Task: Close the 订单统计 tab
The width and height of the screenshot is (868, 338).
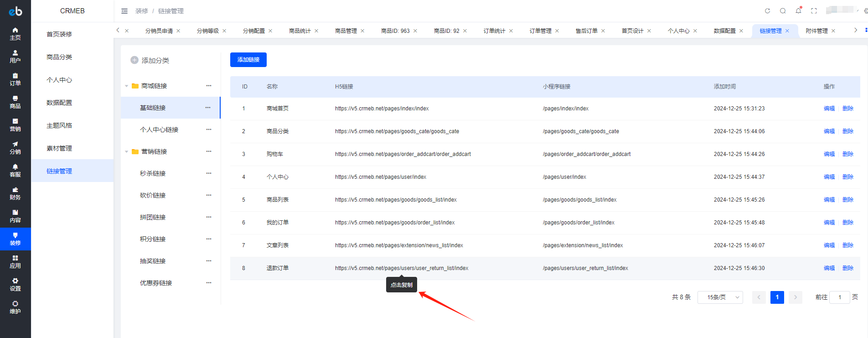Action: (x=511, y=31)
